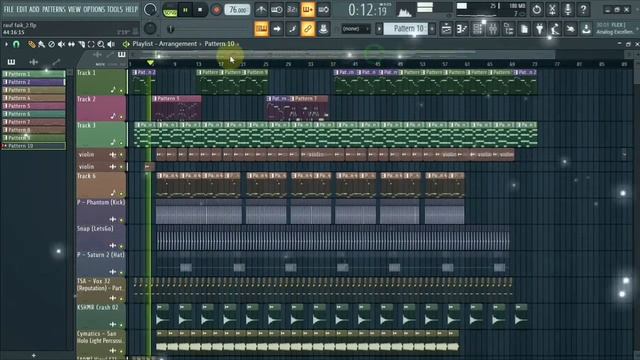Viewport: 640px width, 360px height.
Task: Click the add pattern plus button
Action: tap(432, 29)
